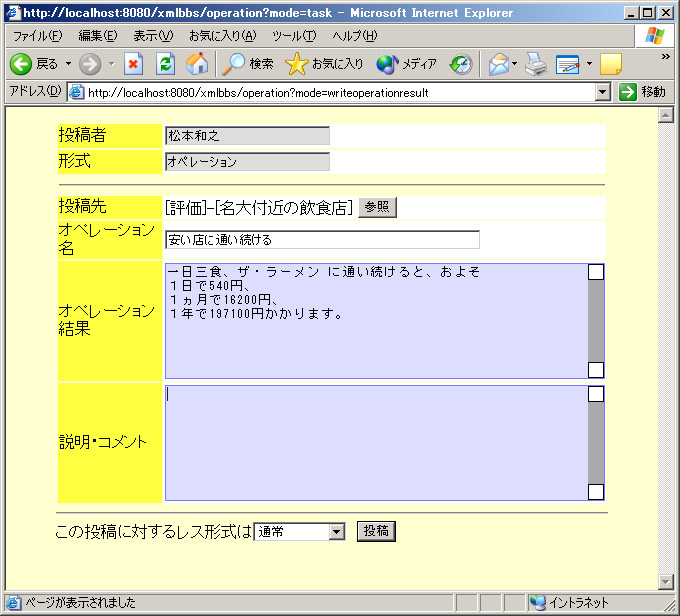Viewport: 680px width, 616px height.
Task: Click the 投稿先 label
Action: 82,206
